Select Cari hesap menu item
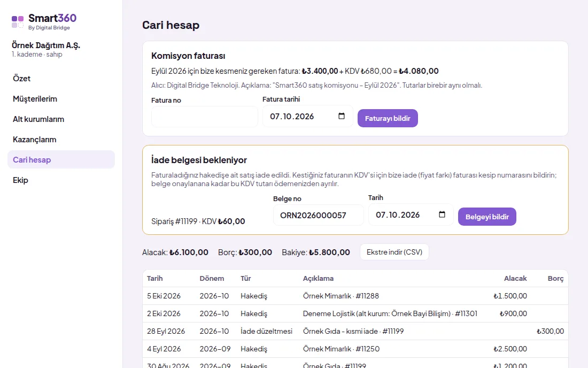The height and width of the screenshot is (368, 588). tap(61, 159)
